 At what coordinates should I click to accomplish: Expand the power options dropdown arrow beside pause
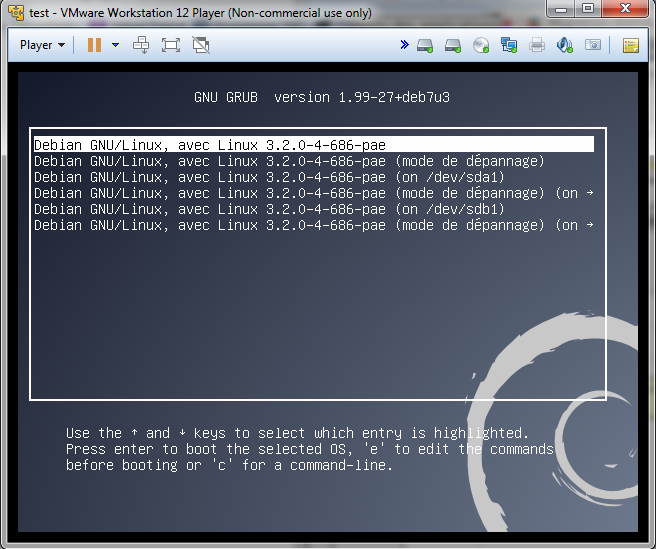coord(115,45)
